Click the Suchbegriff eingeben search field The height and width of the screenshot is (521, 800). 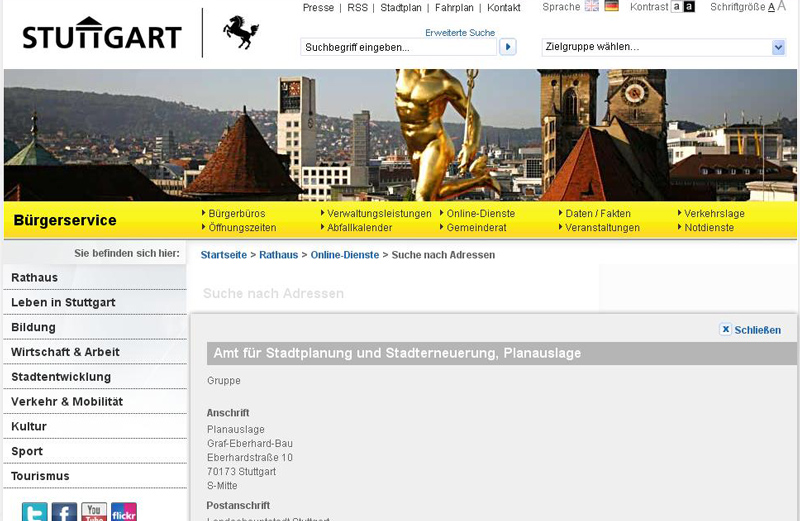[398, 47]
